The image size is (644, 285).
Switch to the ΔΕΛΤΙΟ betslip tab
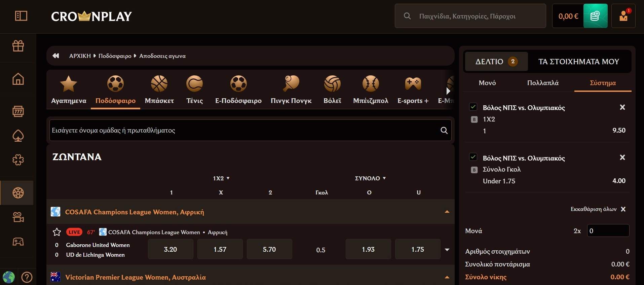(x=496, y=62)
